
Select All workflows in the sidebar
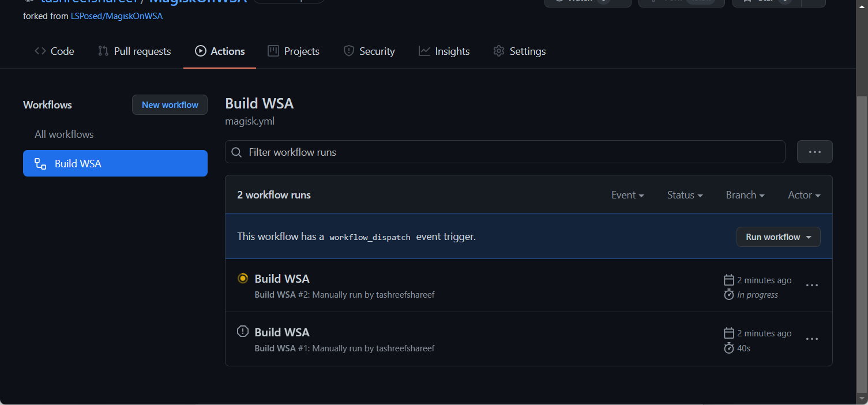click(x=64, y=134)
